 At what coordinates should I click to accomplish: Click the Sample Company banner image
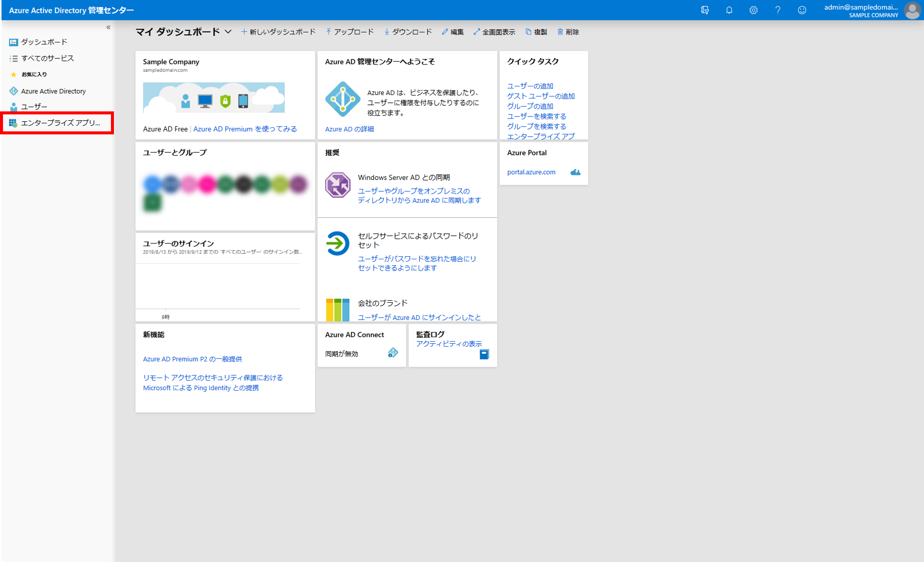(214, 97)
